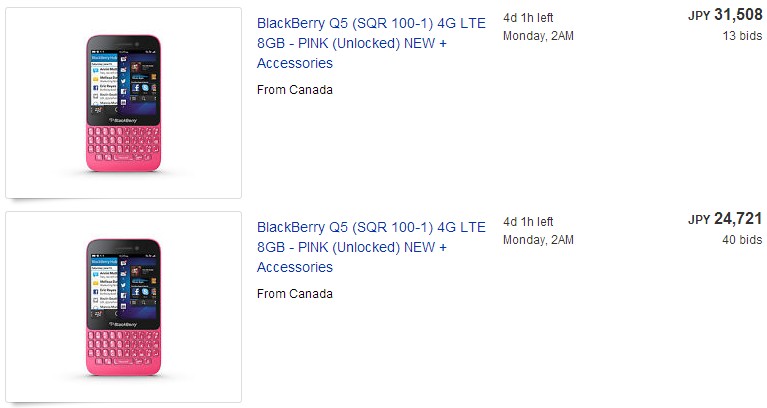767x408 pixels.
Task: Click the JPY currency label beside 24,721
Action: 698,220
